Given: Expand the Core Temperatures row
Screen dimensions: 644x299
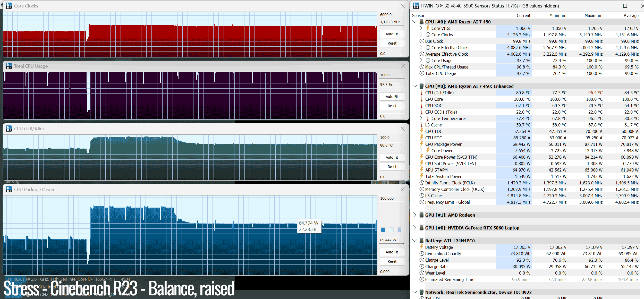Looking at the screenshot, I should [421, 118].
